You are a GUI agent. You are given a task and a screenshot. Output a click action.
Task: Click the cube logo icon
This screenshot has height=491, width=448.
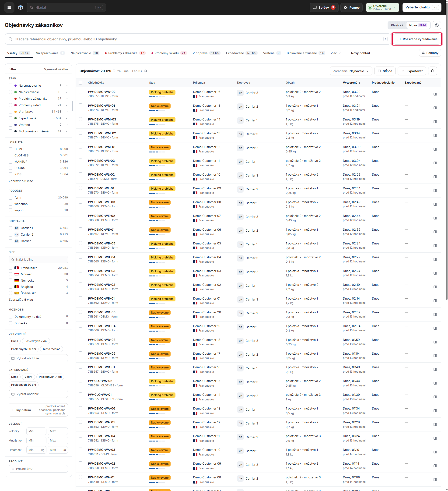(21, 7)
